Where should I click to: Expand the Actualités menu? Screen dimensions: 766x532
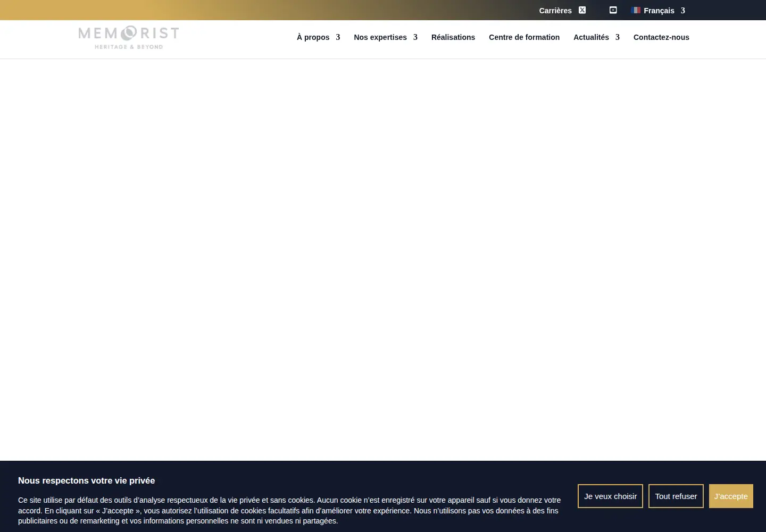(x=596, y=37)
